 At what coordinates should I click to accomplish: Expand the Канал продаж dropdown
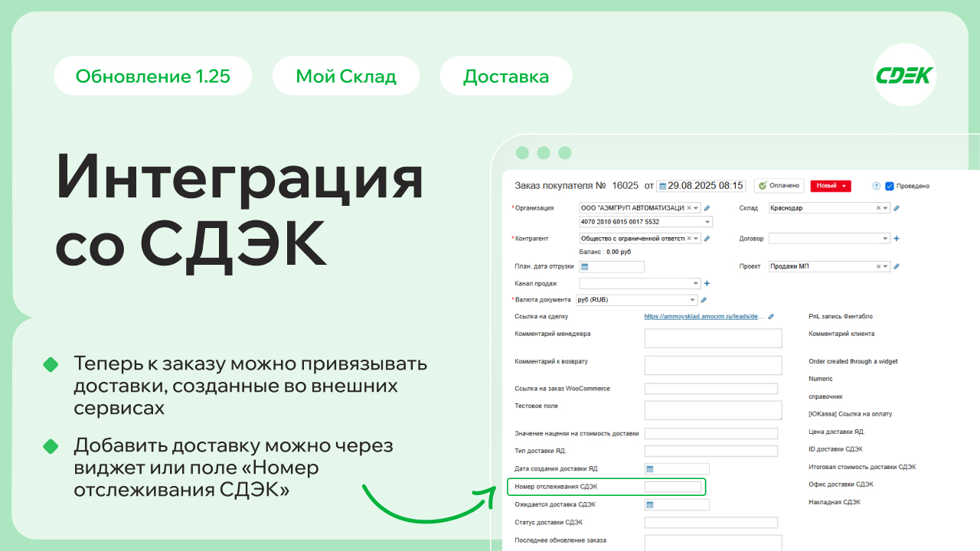[x=696, y=284]
